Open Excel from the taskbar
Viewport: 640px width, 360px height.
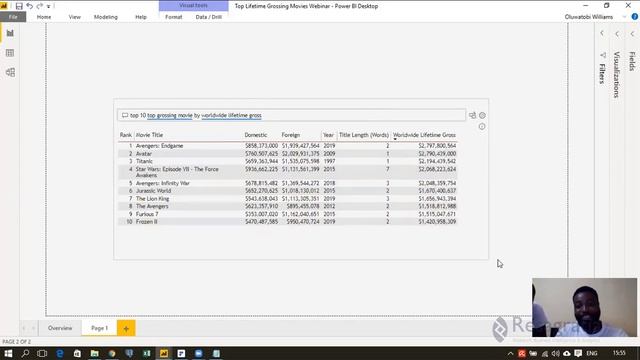[x=147, y=353]
